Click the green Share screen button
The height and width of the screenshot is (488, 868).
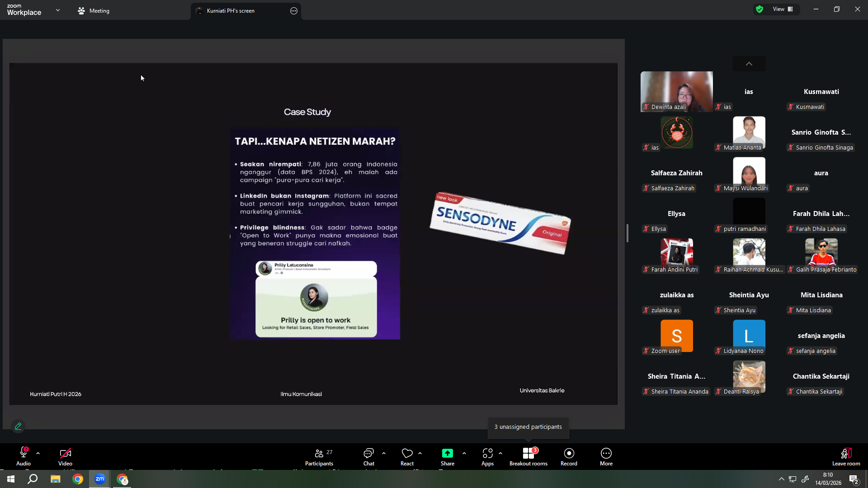pos(447,453)
